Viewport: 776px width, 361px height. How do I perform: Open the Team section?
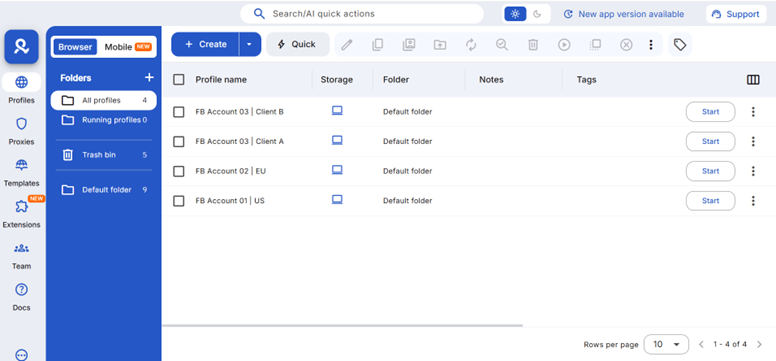tap(21, 256)
